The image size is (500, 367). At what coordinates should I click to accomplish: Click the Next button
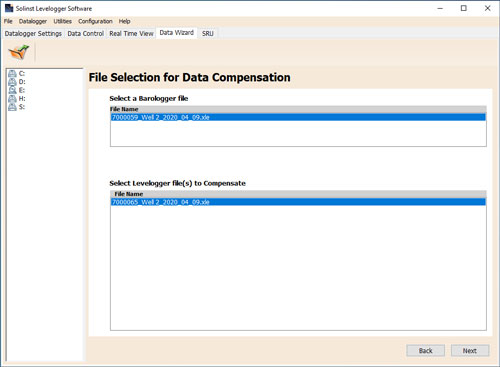point(470,351)
